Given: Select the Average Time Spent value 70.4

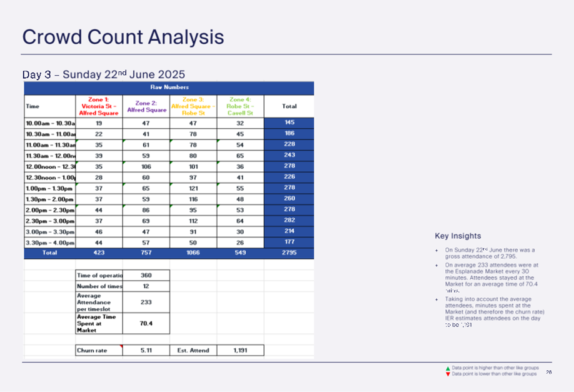Looking at the screenshot, I should point(146,323).
